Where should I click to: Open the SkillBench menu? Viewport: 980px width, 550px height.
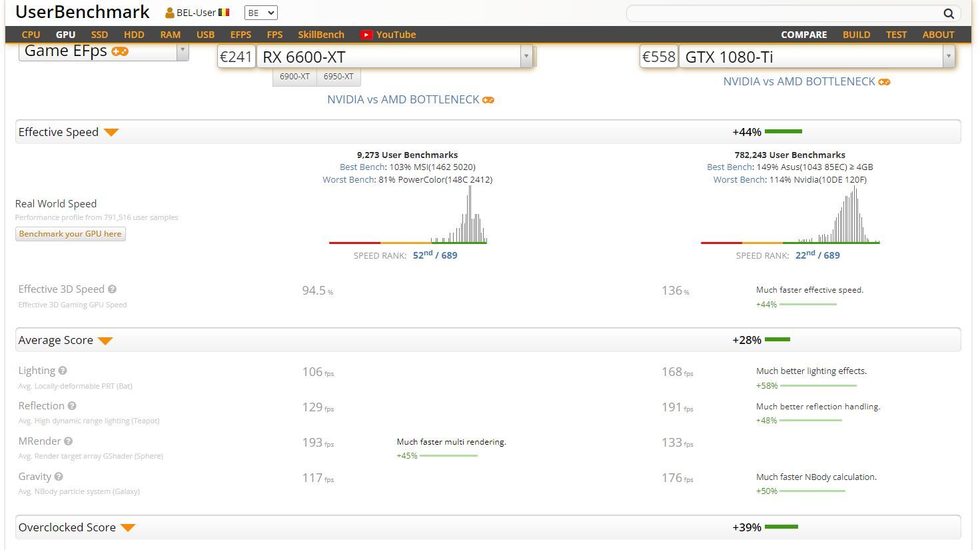(321, 35)
